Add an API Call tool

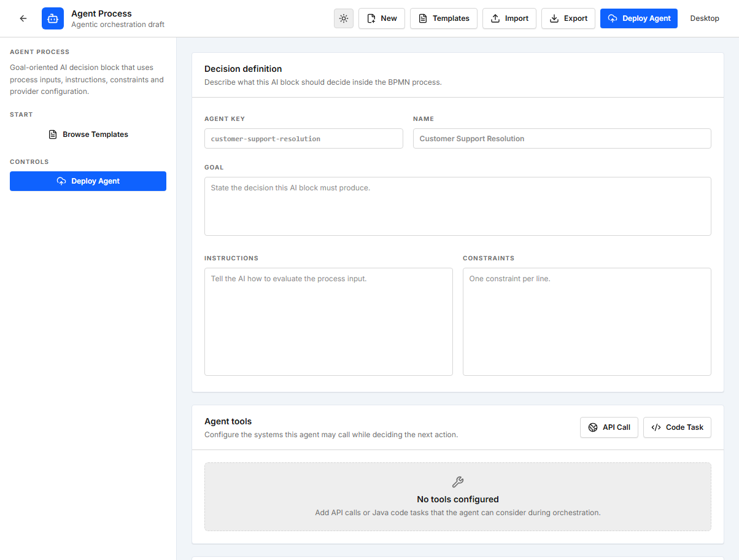pos(609,427)
